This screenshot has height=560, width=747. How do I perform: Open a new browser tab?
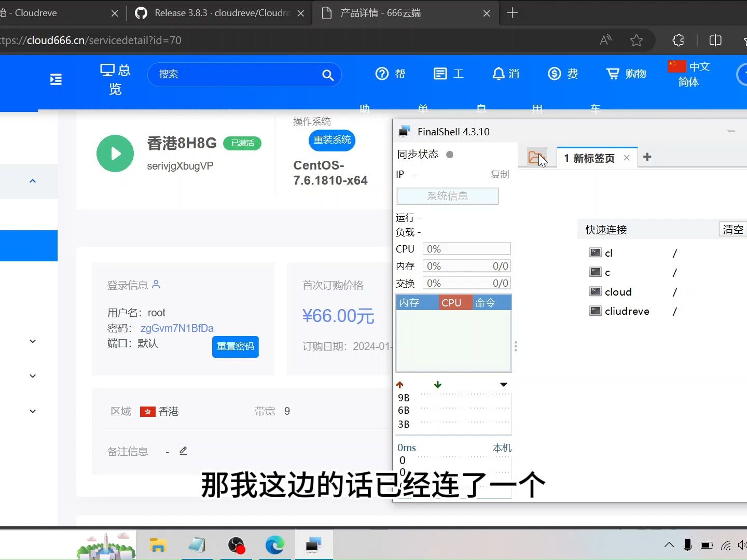513,13
